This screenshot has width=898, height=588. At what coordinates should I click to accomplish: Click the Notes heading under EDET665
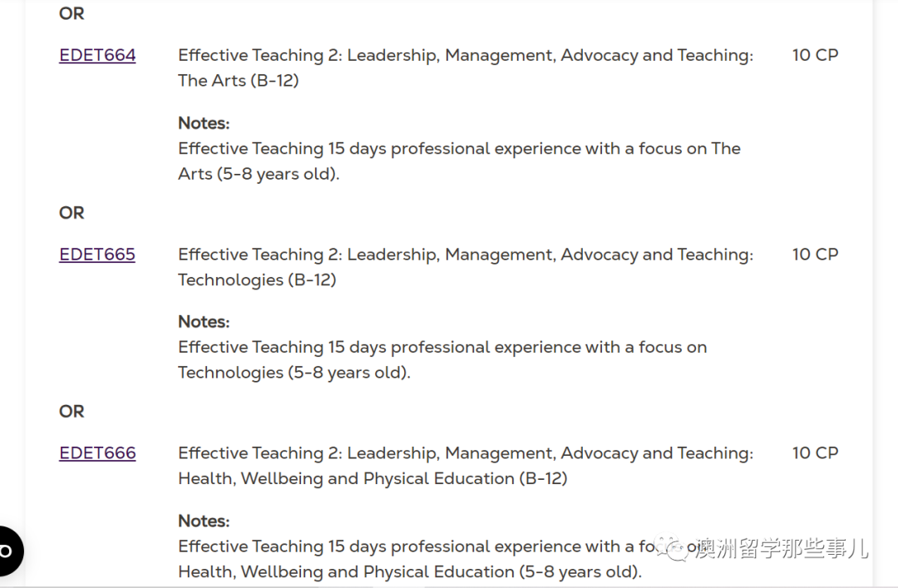click(204, 322)
